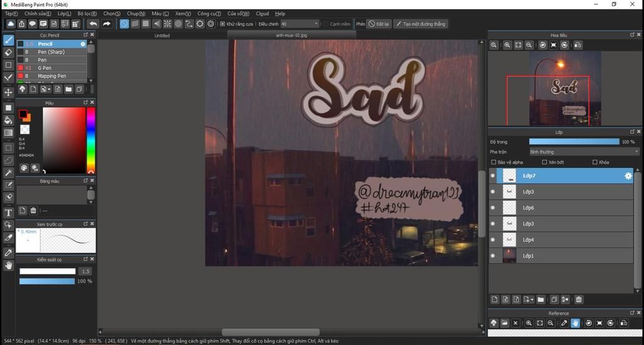644x345 pixels.
Task: Open the Công cụ menu
Action: (x=209, y=14)
